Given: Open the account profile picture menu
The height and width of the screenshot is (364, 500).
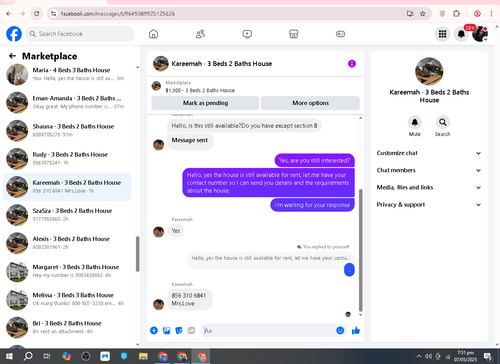Looking at the screenshot, I should (480, 34).
